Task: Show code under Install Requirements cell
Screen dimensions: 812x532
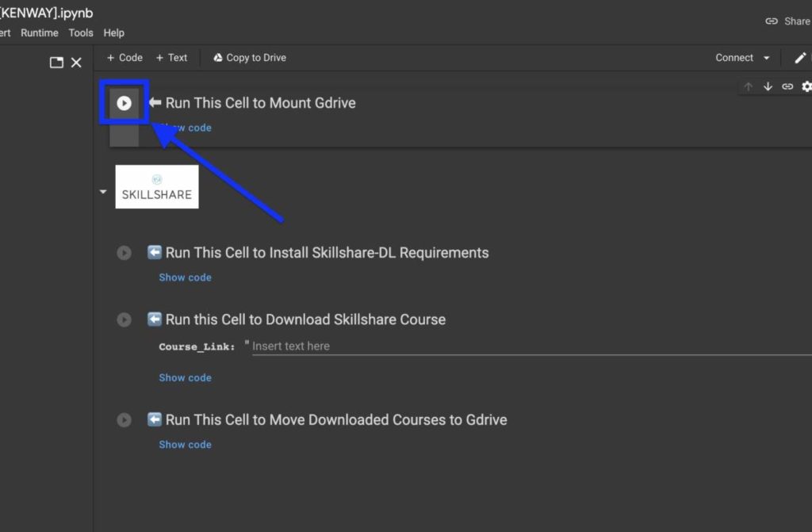Action: pyautogui.click(x=185, y=277)
